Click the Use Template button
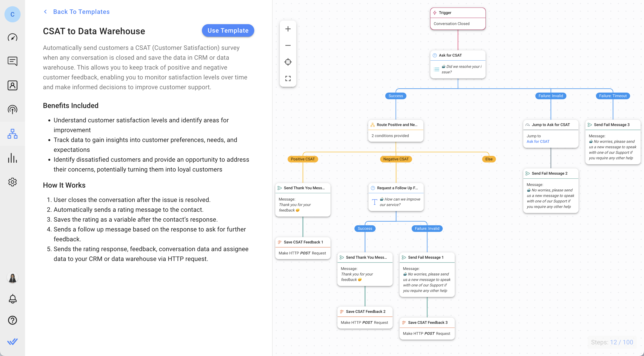This screenshot has width=644, height=356. point(228,31)
